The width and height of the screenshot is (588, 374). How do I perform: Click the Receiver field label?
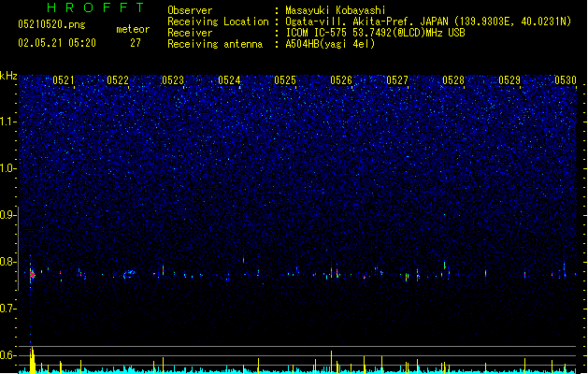click(190, 33)
